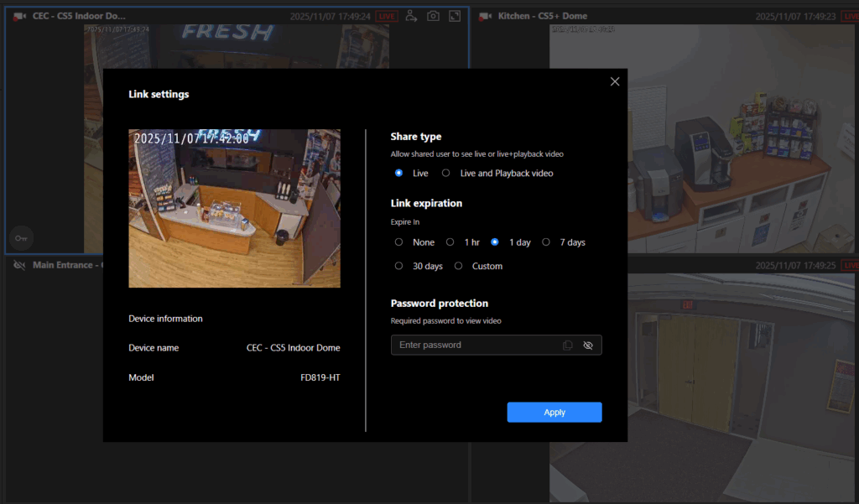
Task: Click the share user icon on CEC tile
Action: pos(410,15)
